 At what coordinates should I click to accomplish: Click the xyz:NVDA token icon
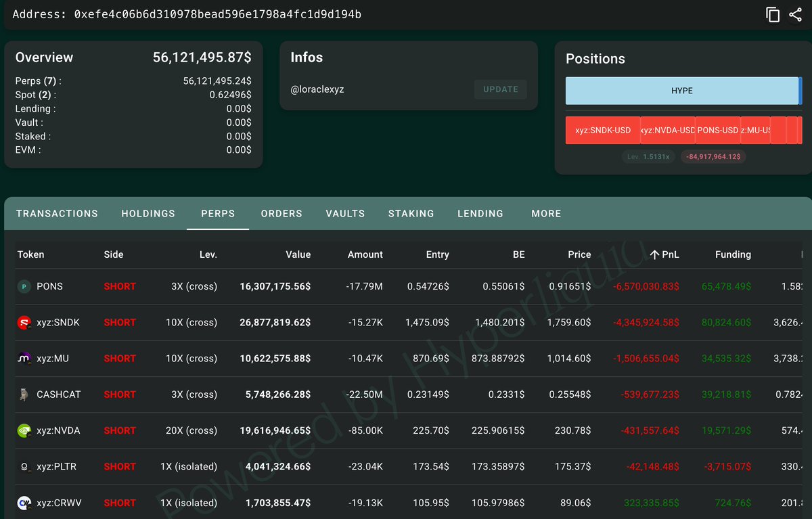(x=24, y=430)
